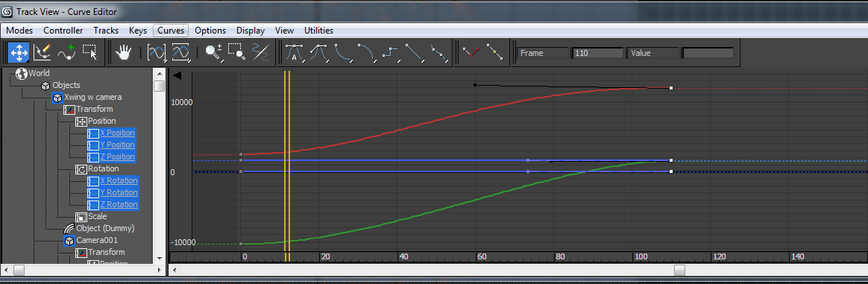
Task: Click the yellow time slider line in curve view
Action: (x=287, y=166)
